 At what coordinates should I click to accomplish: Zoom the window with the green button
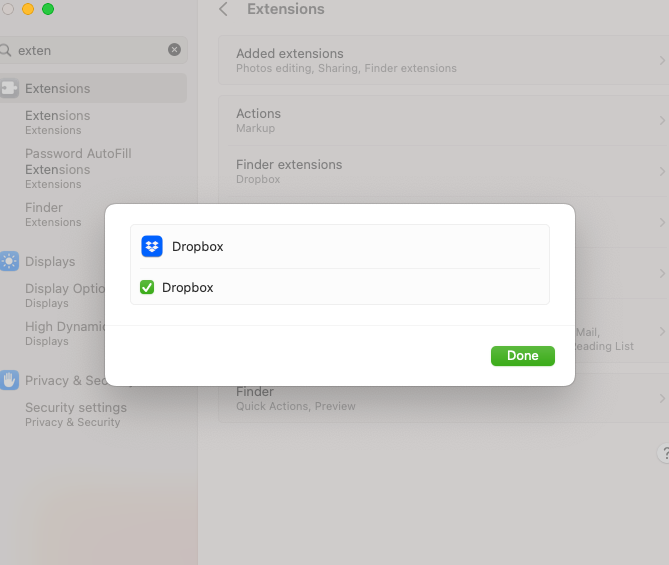[48, 9]
